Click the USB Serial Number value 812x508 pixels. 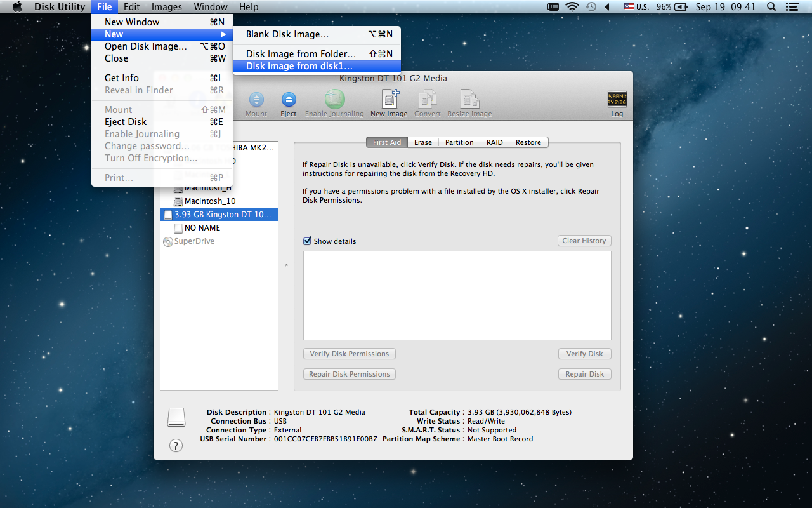(x=325, y=439)
